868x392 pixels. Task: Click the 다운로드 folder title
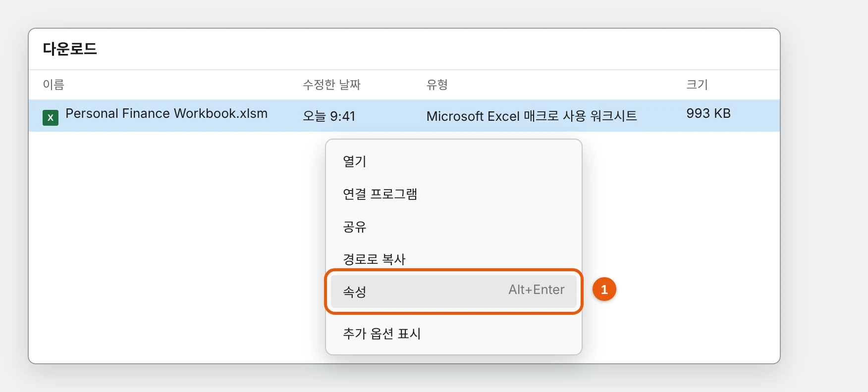click(x=70, y=49)
